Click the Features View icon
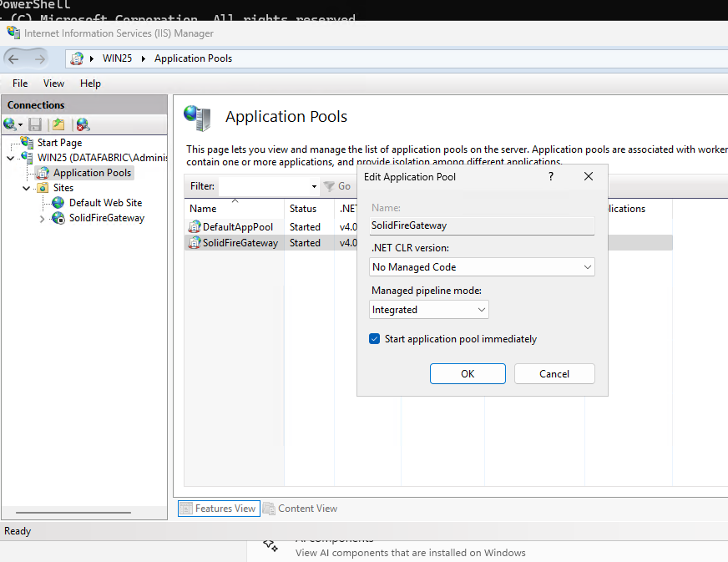 185,509
